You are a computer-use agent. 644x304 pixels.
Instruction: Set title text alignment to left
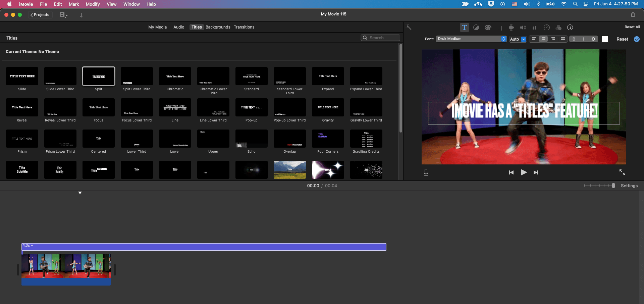click(534, 39)
